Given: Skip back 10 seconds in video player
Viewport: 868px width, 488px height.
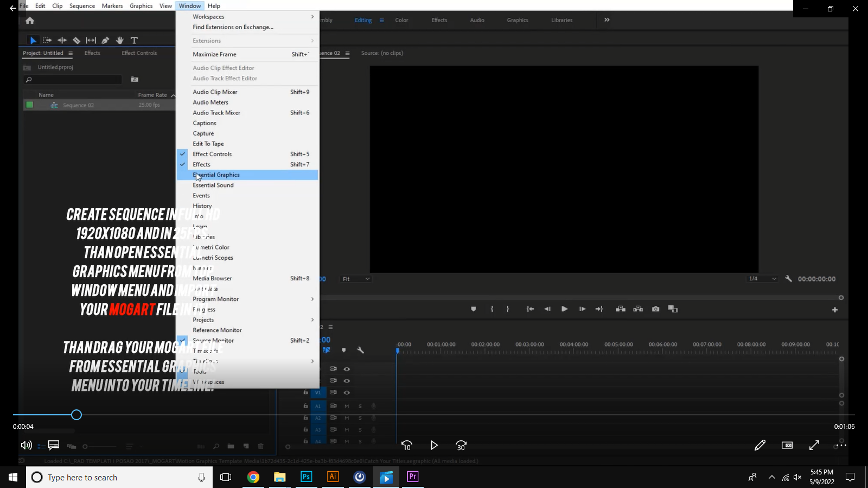Looking at the screenshot, I should (x=406, y=445).
